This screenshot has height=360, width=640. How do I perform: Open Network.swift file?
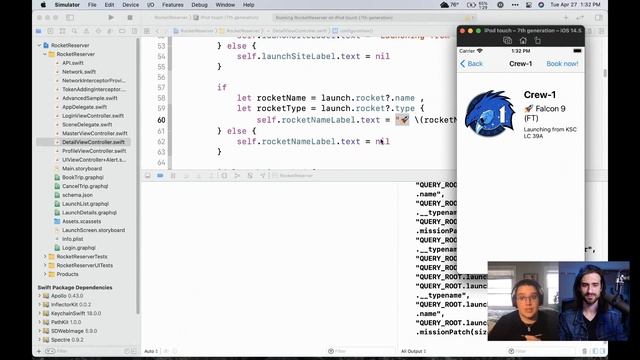tap(79, 72)
